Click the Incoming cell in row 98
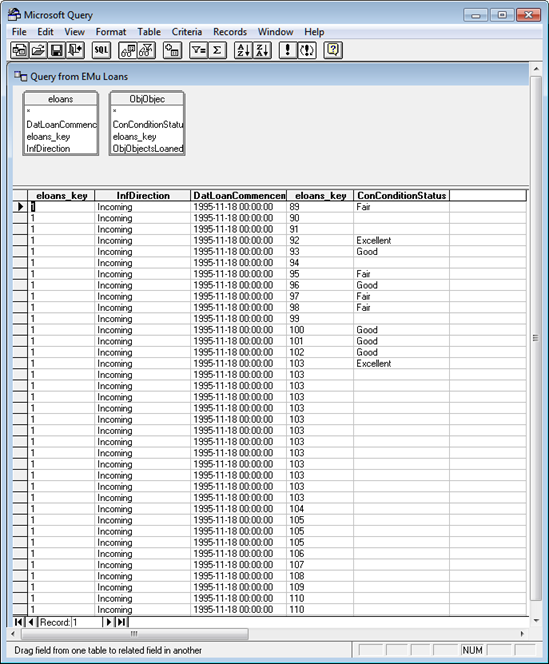 point(143,307)
